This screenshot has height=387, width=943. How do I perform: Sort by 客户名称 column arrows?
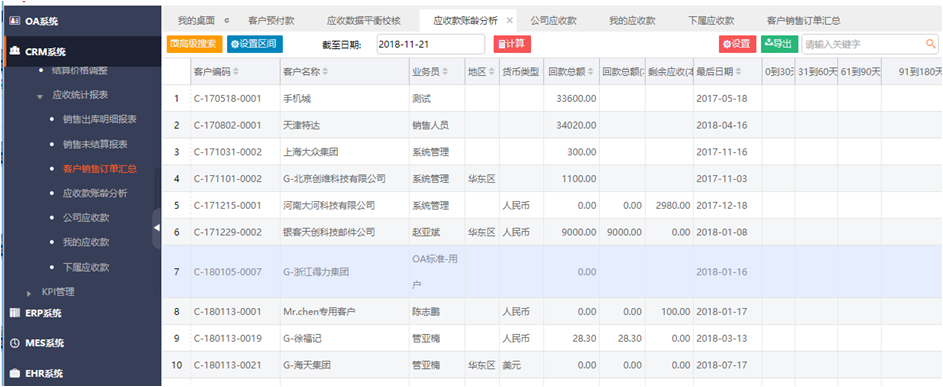point(325,72)
